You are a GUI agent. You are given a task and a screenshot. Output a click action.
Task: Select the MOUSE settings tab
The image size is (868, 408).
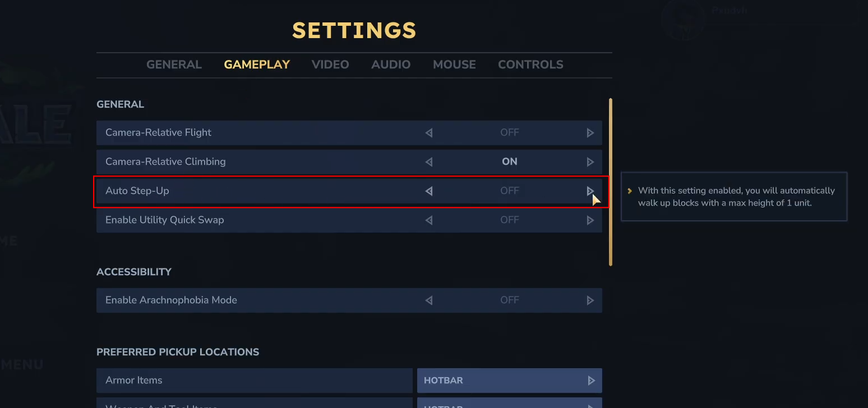coord(454,64)
